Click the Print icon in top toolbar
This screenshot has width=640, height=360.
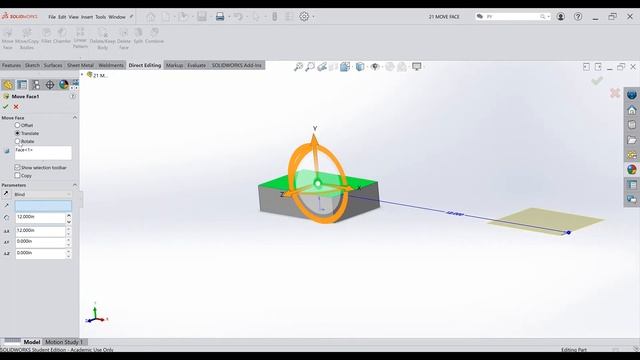coord(220,17)
